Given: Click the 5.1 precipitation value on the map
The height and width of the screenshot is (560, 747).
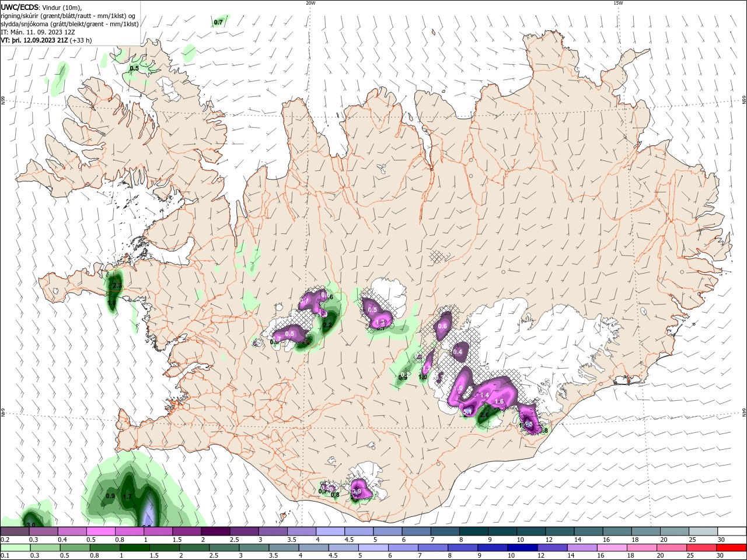Looking at the screenshot, I should (467, 412).
